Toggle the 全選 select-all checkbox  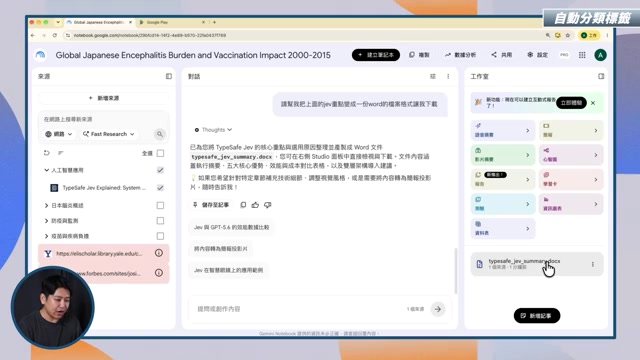point(160,153)
